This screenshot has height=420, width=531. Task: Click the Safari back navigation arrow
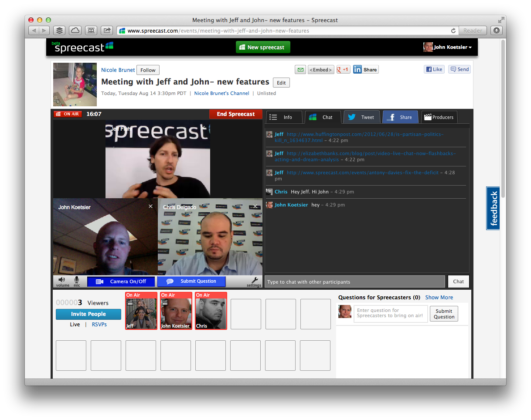coord(34,31)
